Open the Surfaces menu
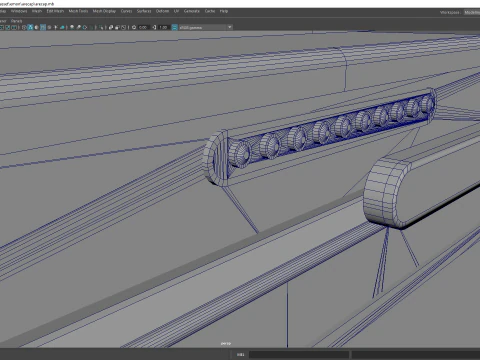This screenshot has width=480, height=360. pos(144,11)
